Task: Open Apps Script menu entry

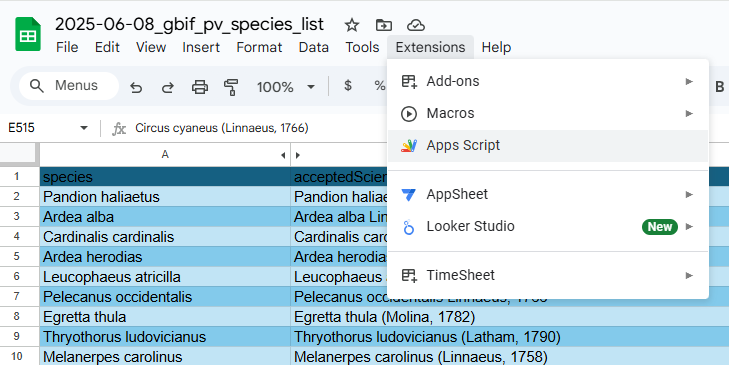Action: (548, 146)
